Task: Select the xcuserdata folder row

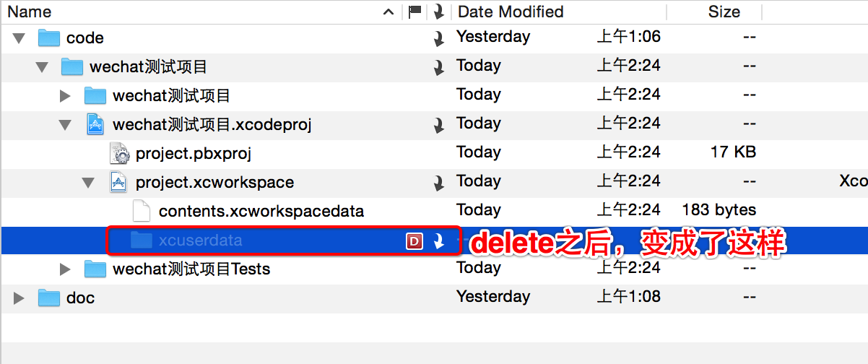Action: click(434, 240)
